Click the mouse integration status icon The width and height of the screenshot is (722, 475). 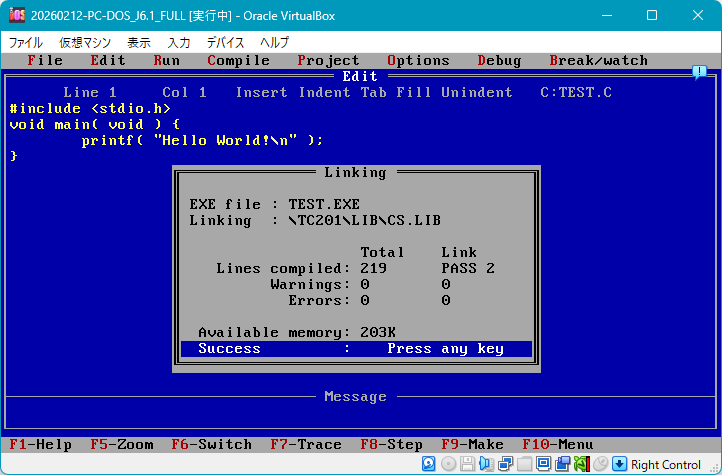(600, 464)
